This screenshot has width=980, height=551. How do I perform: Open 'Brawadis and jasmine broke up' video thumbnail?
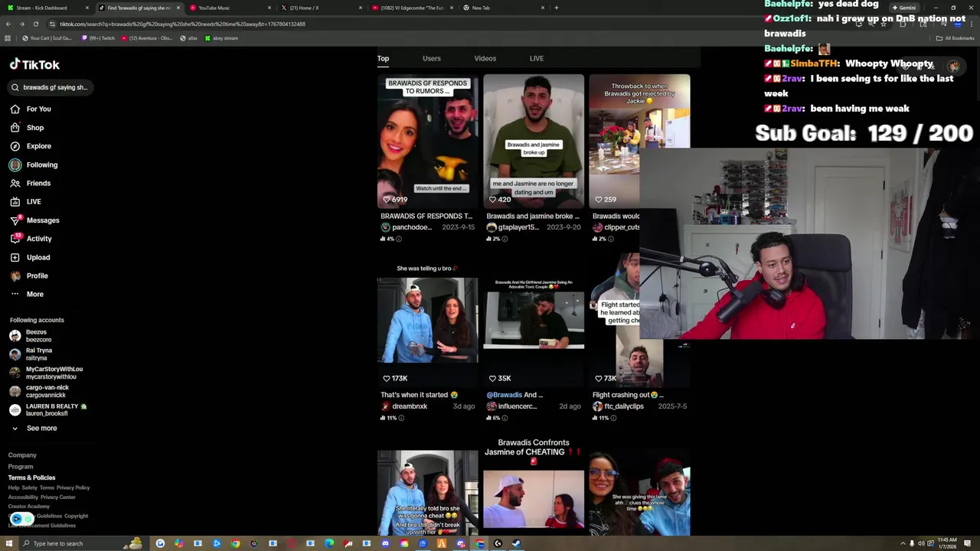click(534, 141)
